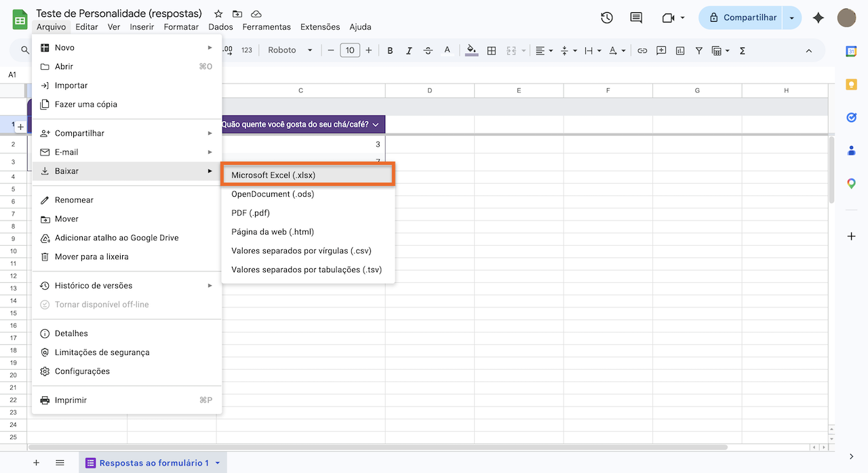Toggle strikethrough formatting

point(428,50)
